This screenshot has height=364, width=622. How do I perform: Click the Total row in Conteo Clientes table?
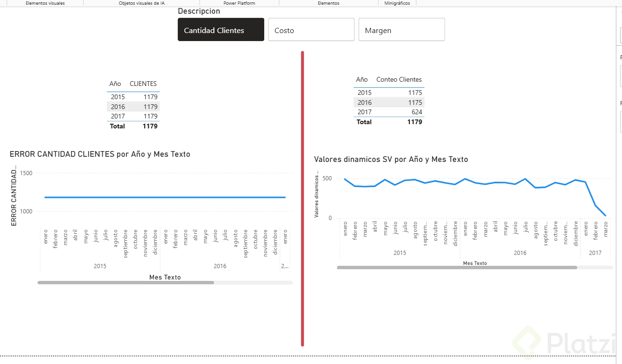389,122
